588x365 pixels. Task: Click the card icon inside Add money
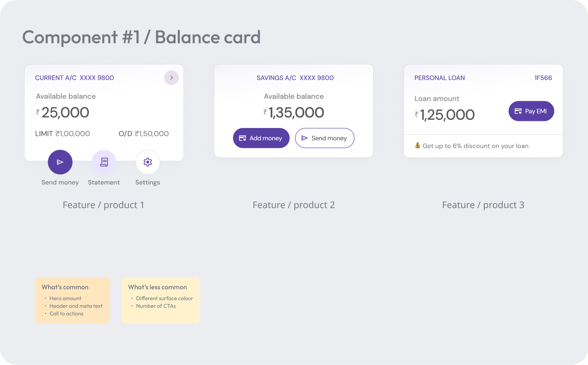click(x=243, y=138)
